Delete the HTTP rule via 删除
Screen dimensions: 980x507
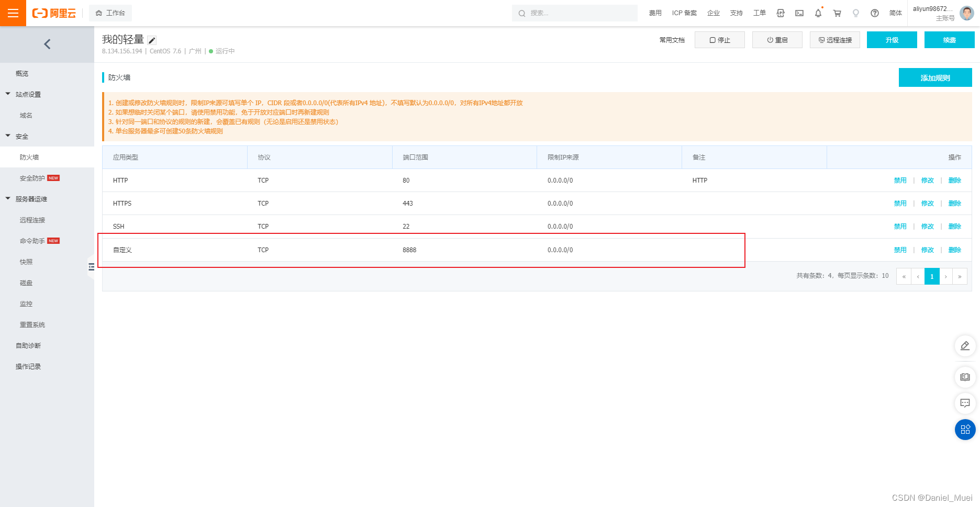coord(954,180)
